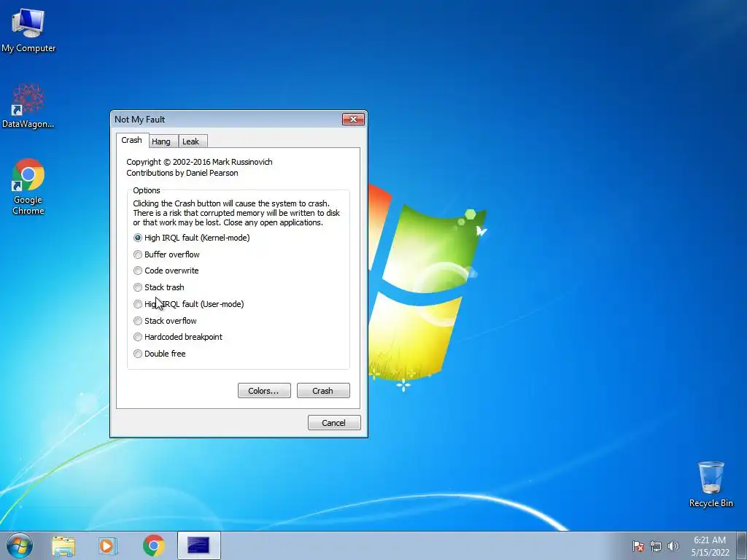Open the volume speaker tray icon
747x560 pixels.
pyautogui.click(x=673, y=546)
